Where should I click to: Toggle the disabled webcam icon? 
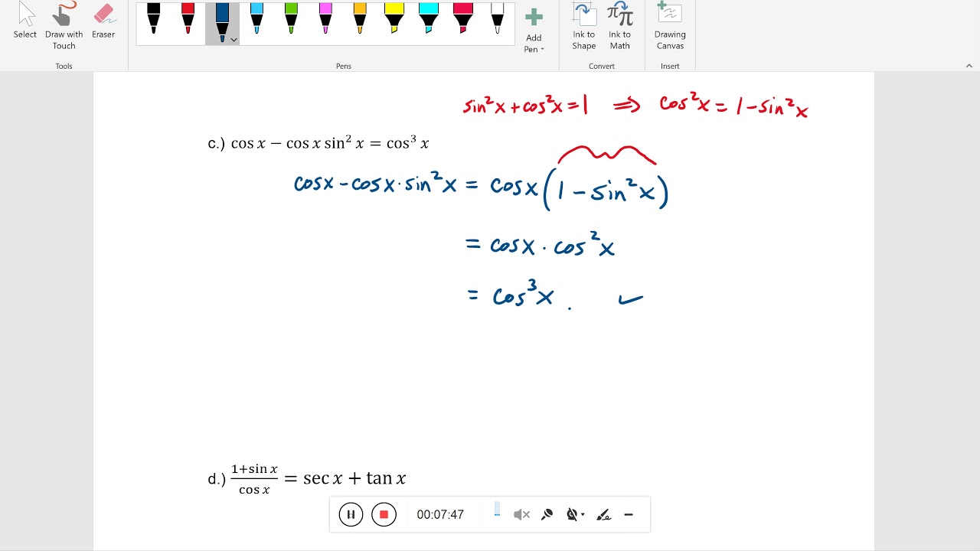(571, 515)
